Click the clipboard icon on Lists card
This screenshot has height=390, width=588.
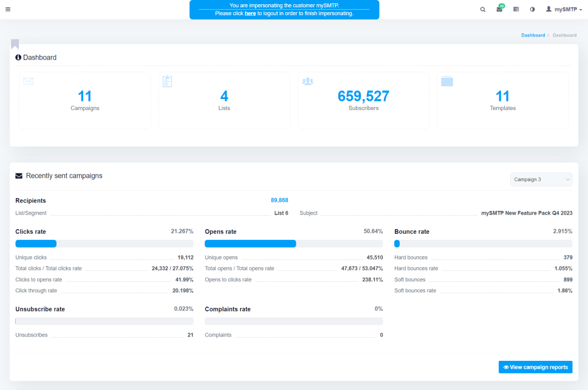(x=168, y=81)
